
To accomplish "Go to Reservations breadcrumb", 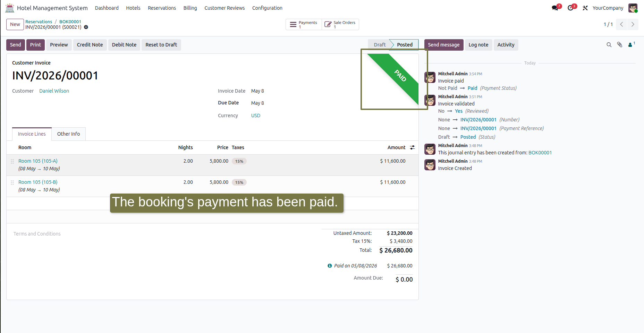I will pos(39,22).
